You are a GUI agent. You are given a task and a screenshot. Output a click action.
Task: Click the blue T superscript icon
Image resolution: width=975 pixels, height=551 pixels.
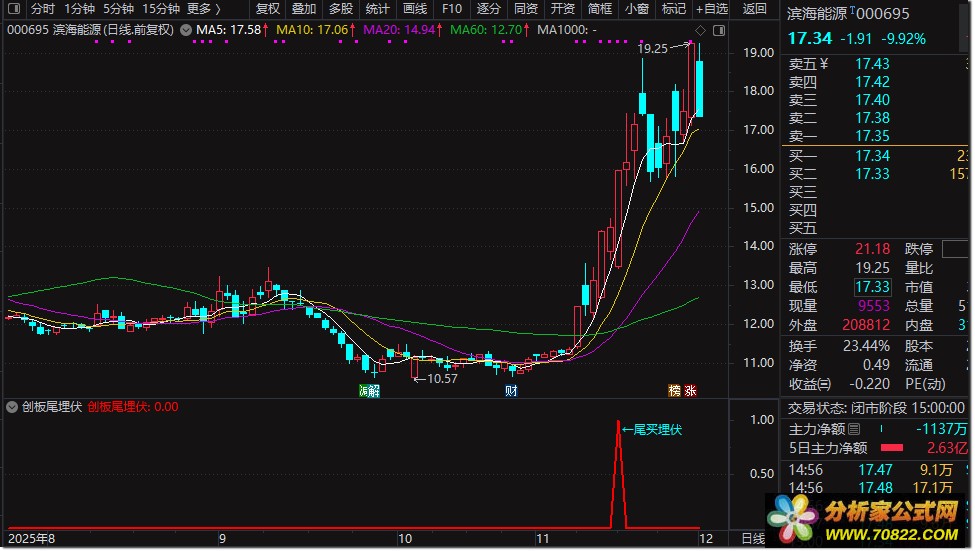[x=852, y=9]
